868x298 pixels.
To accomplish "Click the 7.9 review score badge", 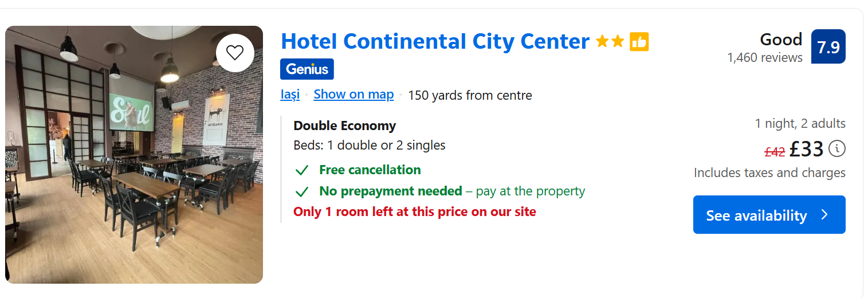I will (828, 47).
